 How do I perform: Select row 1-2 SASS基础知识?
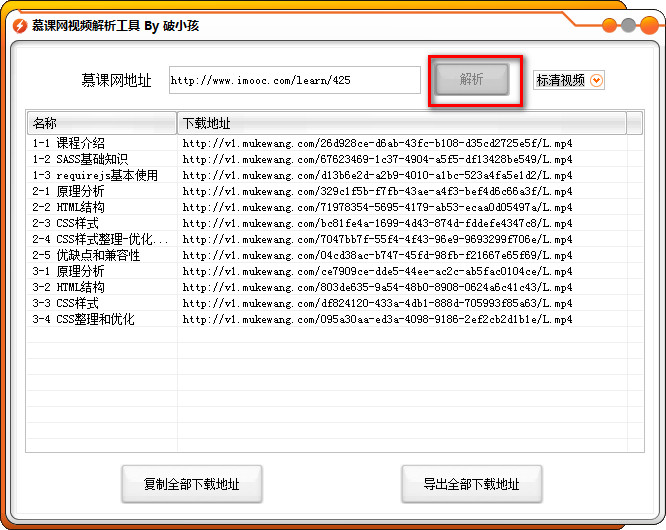point(335,159)
